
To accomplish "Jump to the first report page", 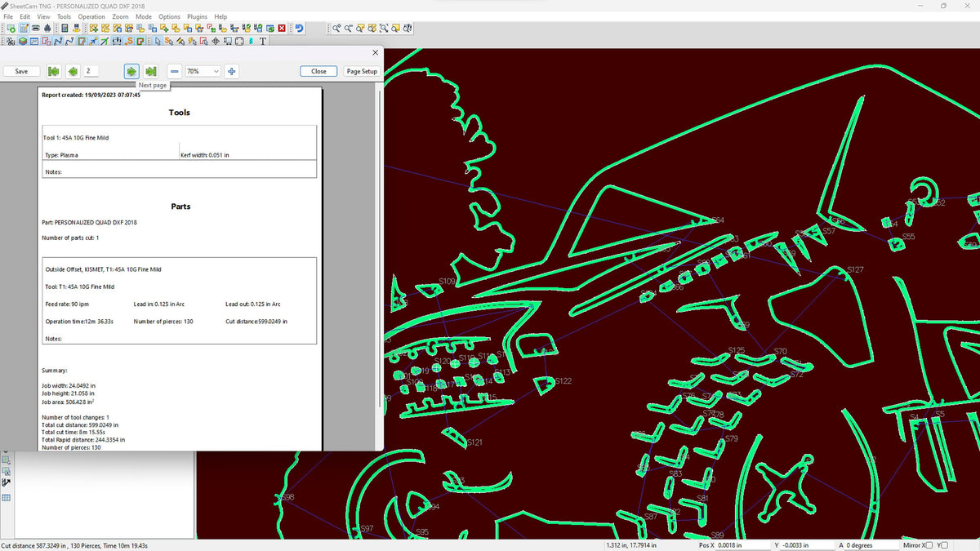I will [53, 71].
